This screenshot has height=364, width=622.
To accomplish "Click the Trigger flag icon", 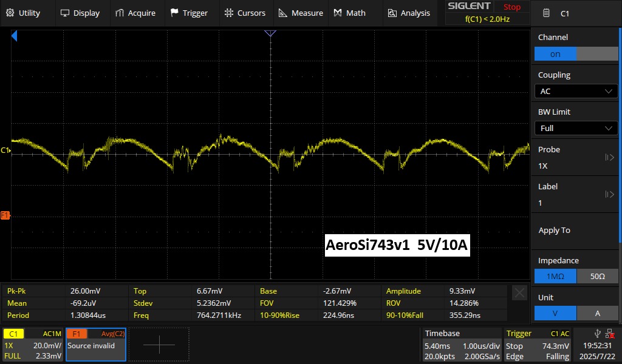I will 174,13.
